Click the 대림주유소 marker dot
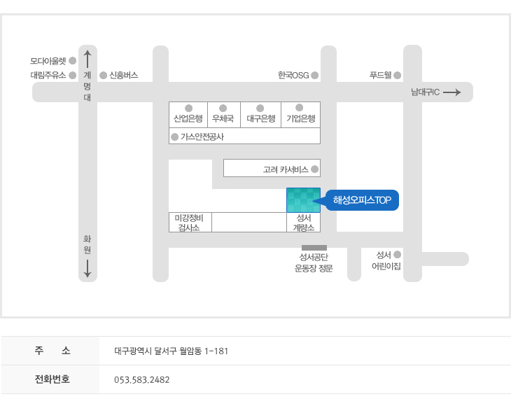Image resolution: width=511 pixels, height=420 pixels. pos(72,75)
